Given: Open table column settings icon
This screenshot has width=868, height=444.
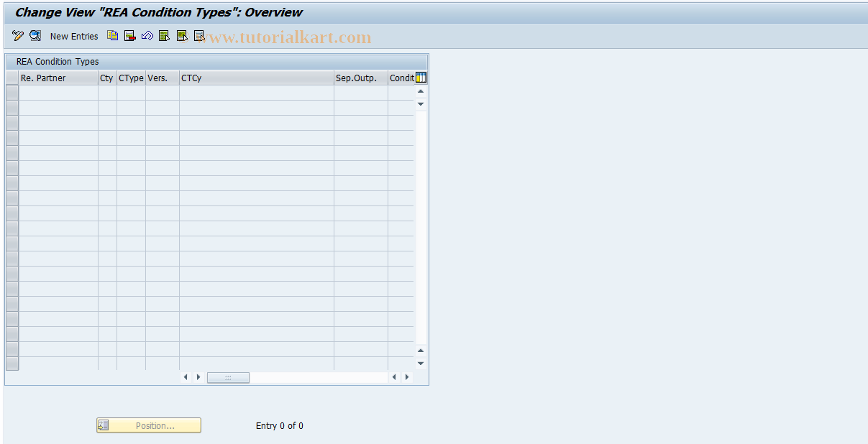Looking at the screenshot, I should [421, 78].
